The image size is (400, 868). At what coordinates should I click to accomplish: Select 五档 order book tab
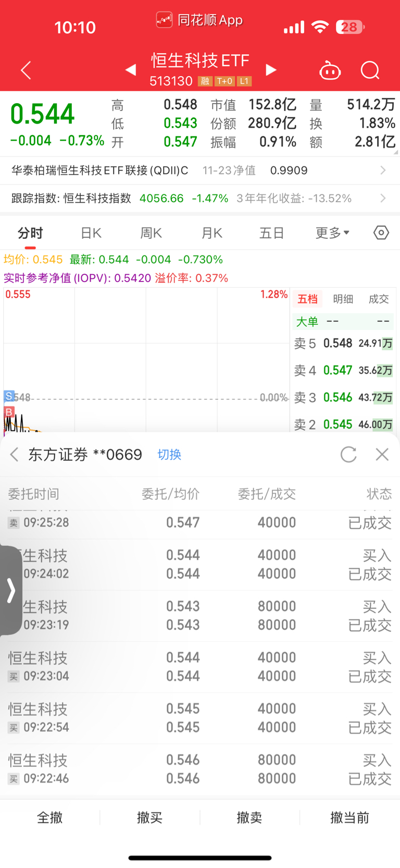[307, 299]
